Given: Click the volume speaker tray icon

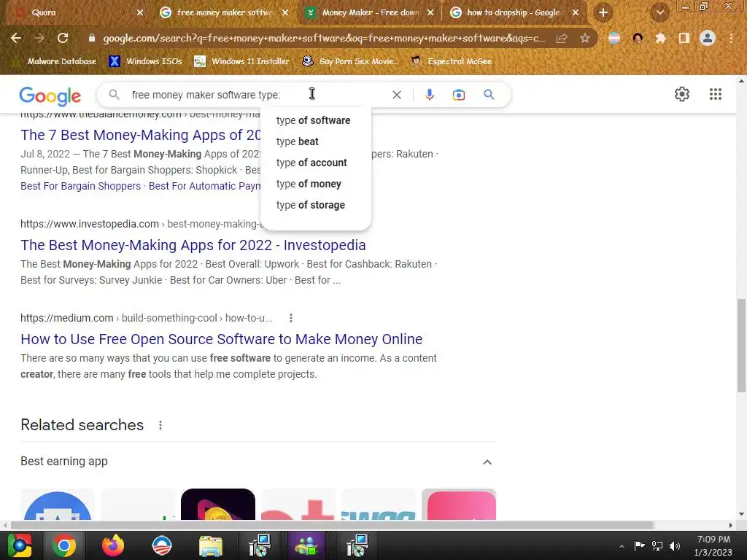Looking at the screenshot, I should [675, 546].
